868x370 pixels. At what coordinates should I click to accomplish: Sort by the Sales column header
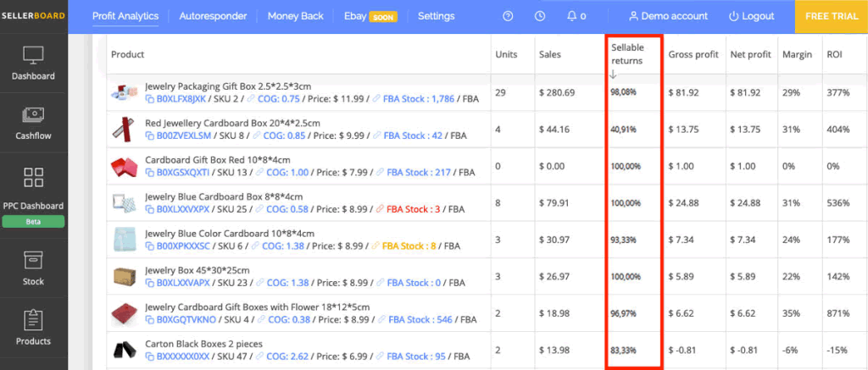tap(549, 54)
